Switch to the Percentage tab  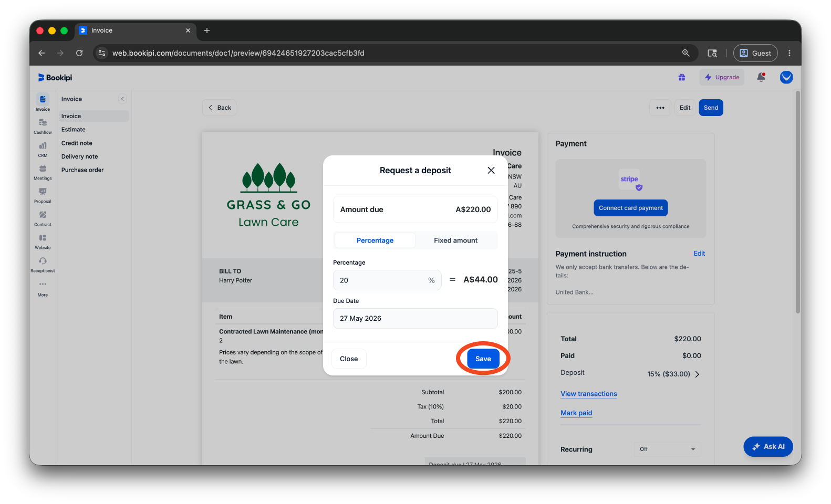[x=375, y=240]
